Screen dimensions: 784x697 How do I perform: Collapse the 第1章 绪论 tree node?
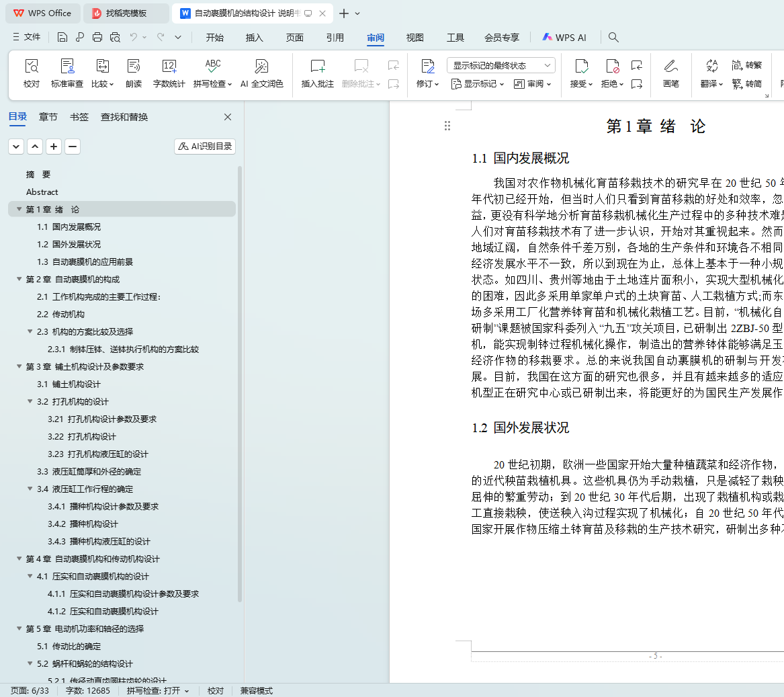point(19,209)
